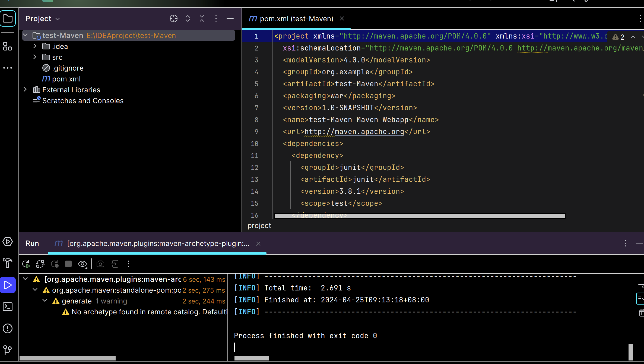The width and height of the screenshot is (644, 364).
Task: Open the Build hammer tool window
Action: pyautogui.click(x=8, y=263)
